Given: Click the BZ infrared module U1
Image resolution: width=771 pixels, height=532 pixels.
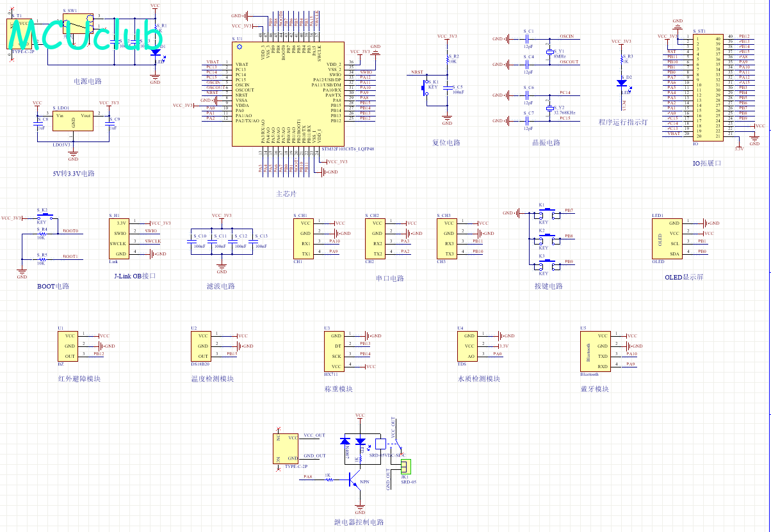Looking at the screenshot, I should [x=69, y=346].
